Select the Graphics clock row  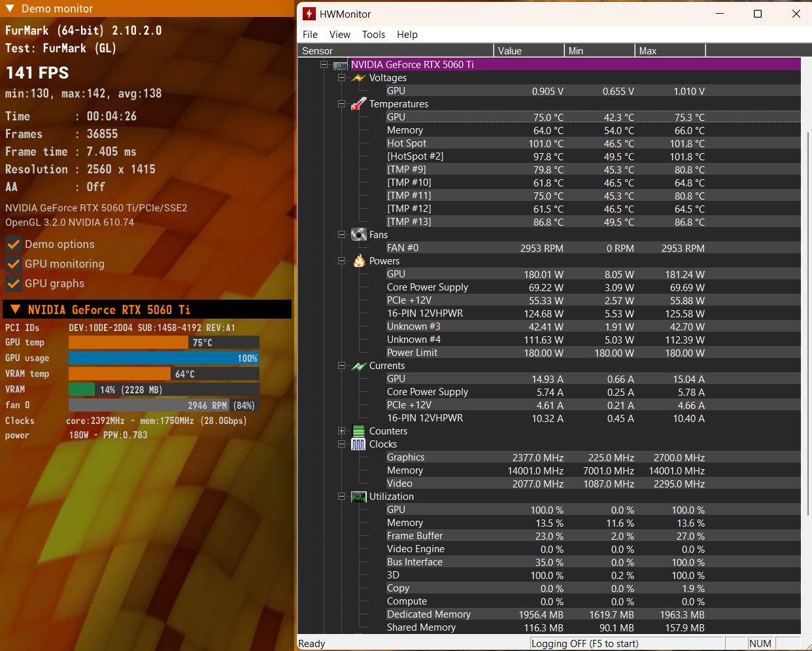pyautogui.click(x=593, y=457)
